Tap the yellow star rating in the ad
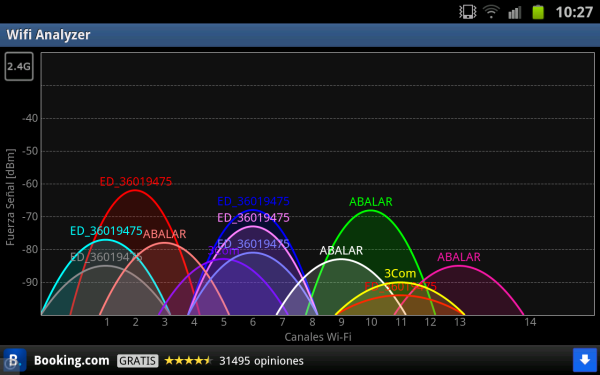The height and width of the screenshot is (375, 600). 188,360
